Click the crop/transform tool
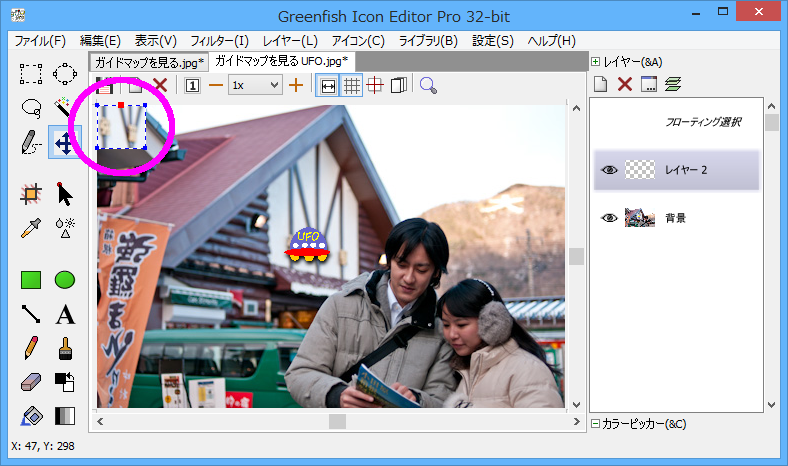Screen dimensions: 788x466 point(31,193)
